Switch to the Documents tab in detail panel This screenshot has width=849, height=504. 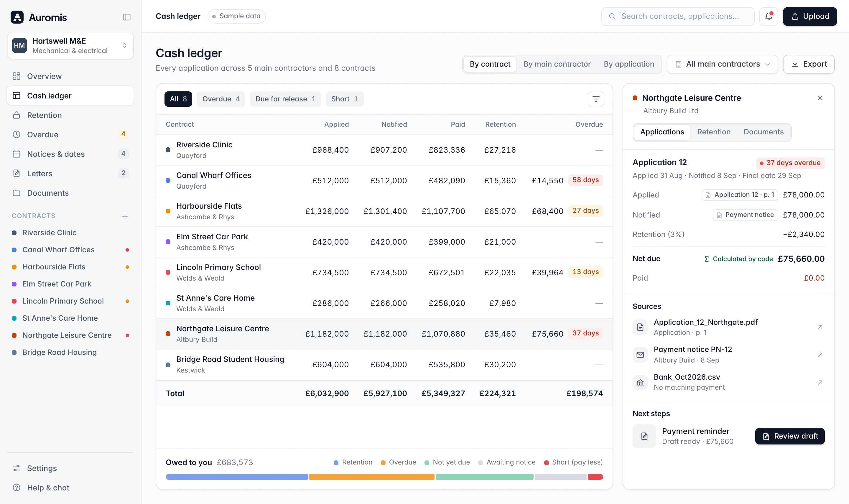(764, 132)
